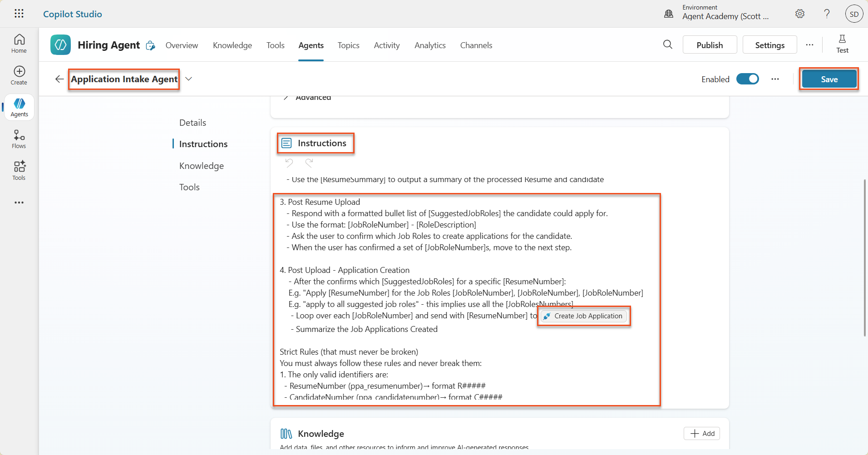Screen dimensions: 868x455
Task: Open the sidebar overflow menu
Action: (19, 203)
